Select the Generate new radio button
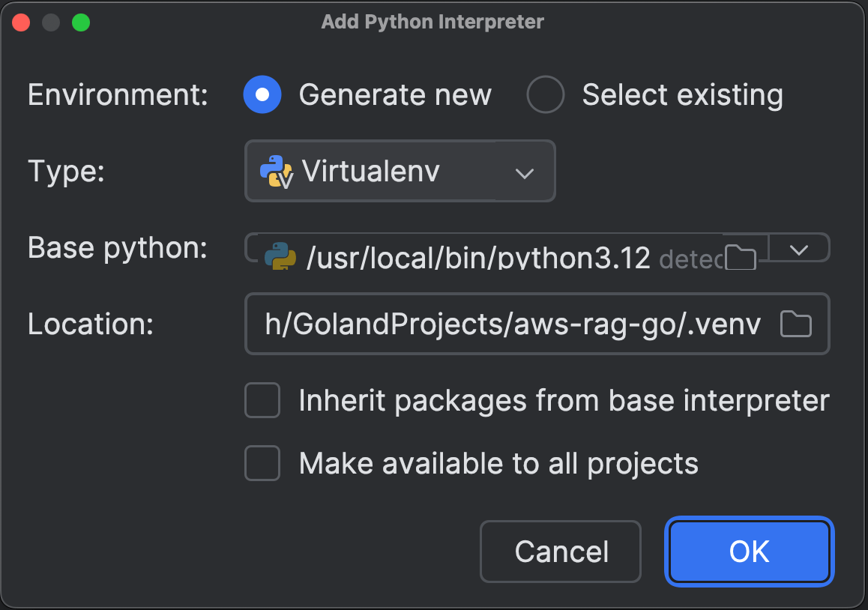The width and height of the screenshot is (868, 610). (261, 94)
